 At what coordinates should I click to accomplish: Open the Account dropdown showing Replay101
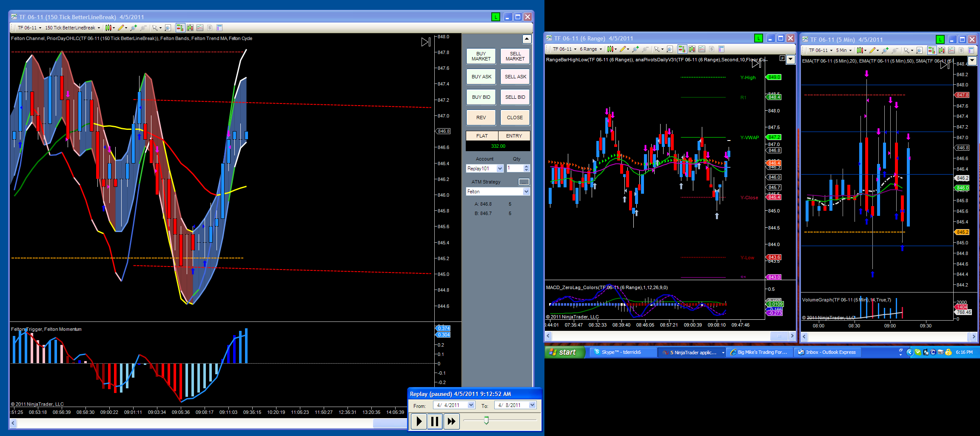click(485, 169)
